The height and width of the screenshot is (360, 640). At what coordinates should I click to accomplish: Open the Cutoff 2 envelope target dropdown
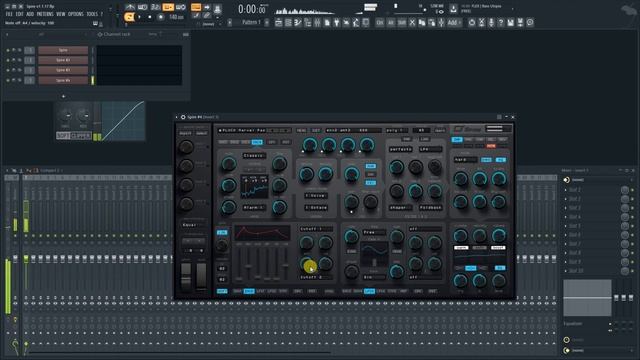tap(316, 278)
